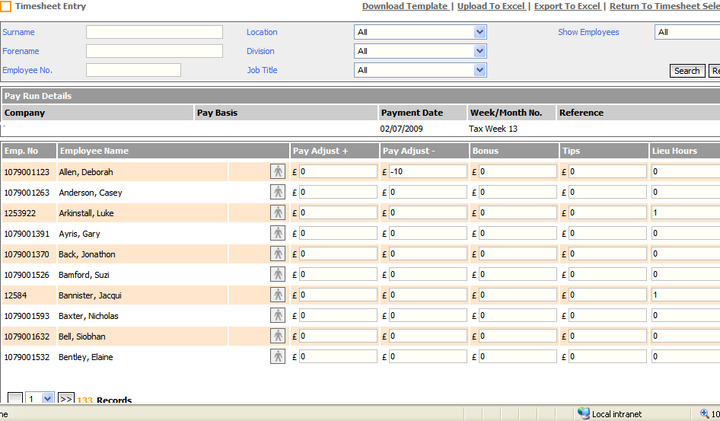This screenshot has height=421, width=720.
Task: Click the person icon for Allen, Deborah
Action: 278,172
